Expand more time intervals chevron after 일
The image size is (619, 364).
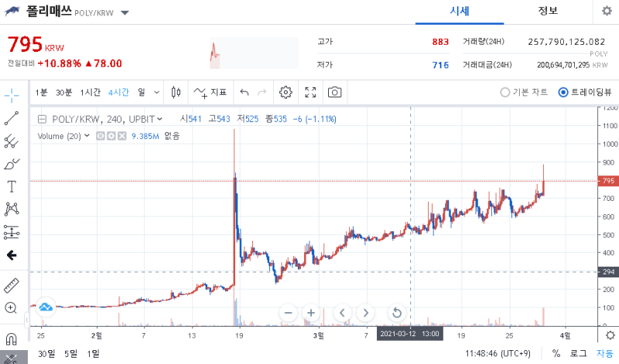(156, 93)
